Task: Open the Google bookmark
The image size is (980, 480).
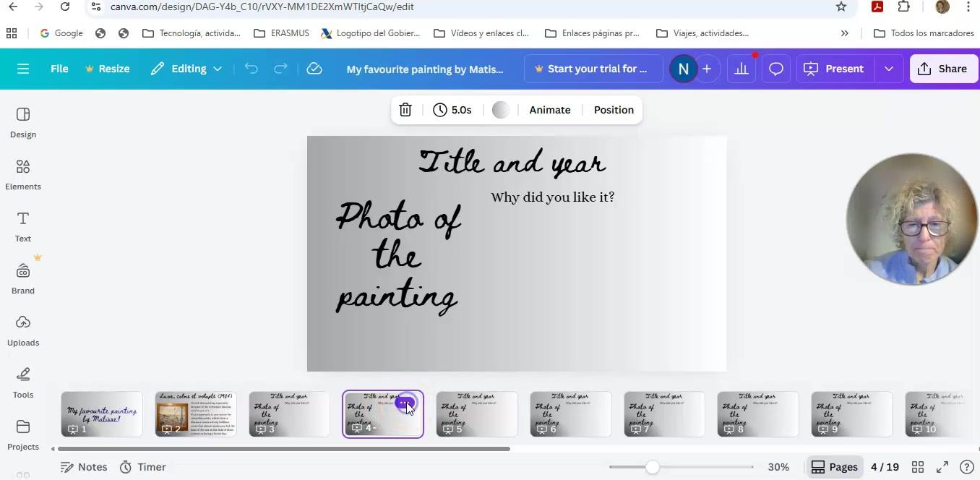Action: 61,33
